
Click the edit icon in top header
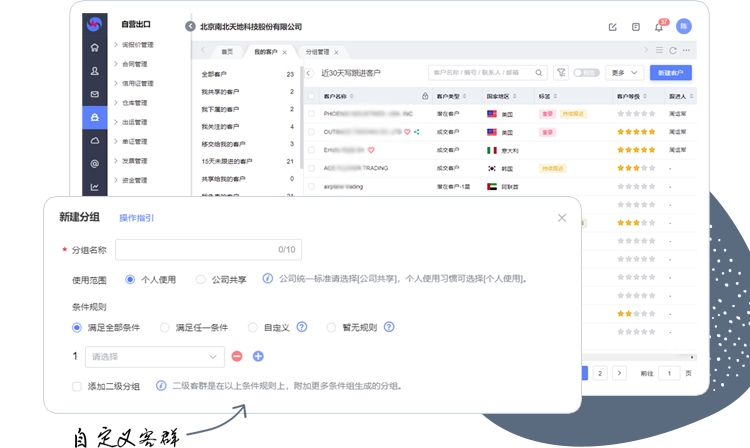(613, 27)
